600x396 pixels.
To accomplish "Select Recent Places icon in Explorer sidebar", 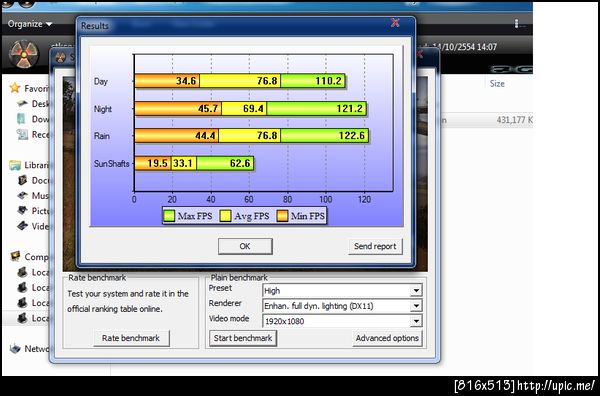I will coord(23,134).
